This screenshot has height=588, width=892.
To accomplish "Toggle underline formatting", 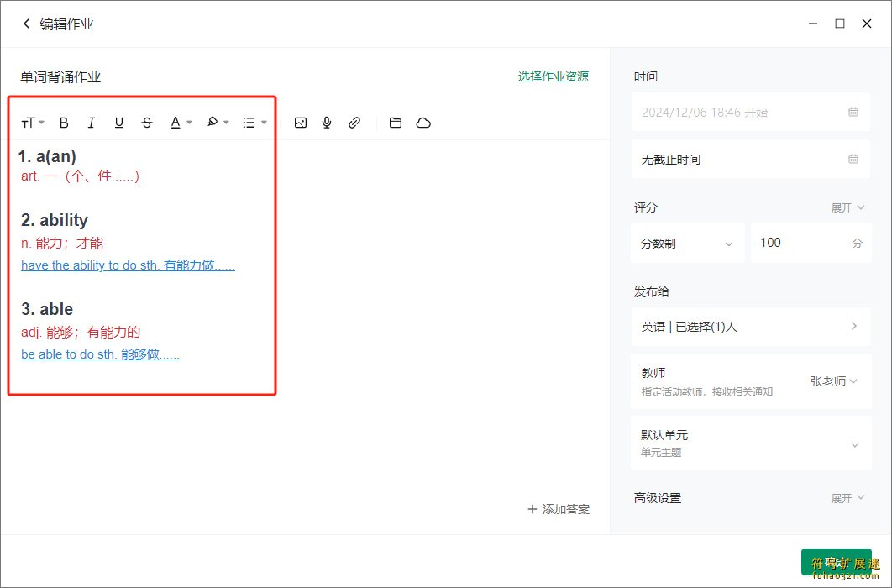I will click(119, 123).
